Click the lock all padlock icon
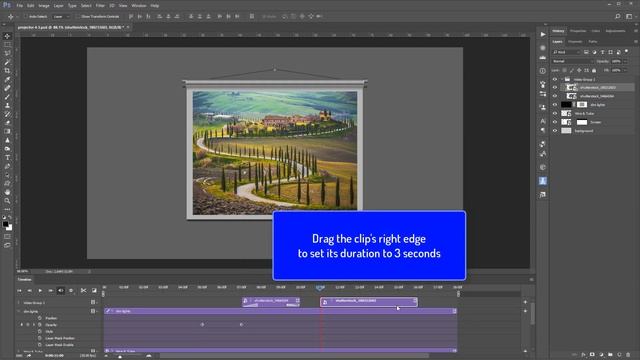The width and height of the screenshot is (640, 360). [x=594, y=70]
